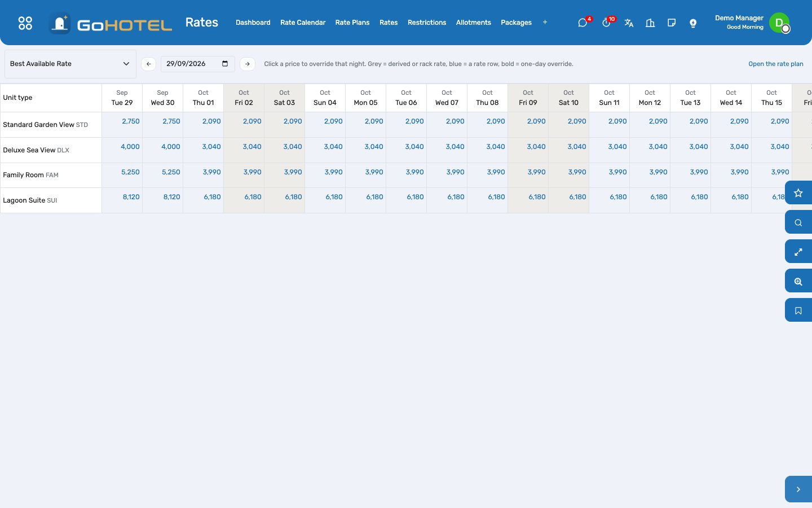Open the sticky note icon
The image size is (812, 508).
(x=672, y=23)
